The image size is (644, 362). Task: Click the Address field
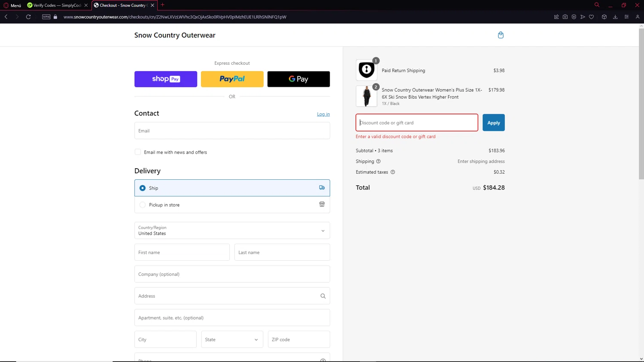coord(232,296)
